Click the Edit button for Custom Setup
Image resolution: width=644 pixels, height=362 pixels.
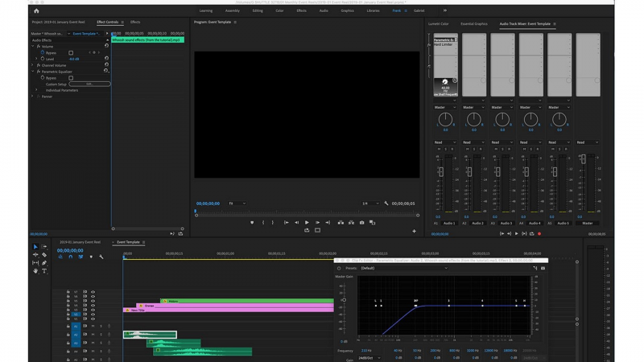point(89,84)
